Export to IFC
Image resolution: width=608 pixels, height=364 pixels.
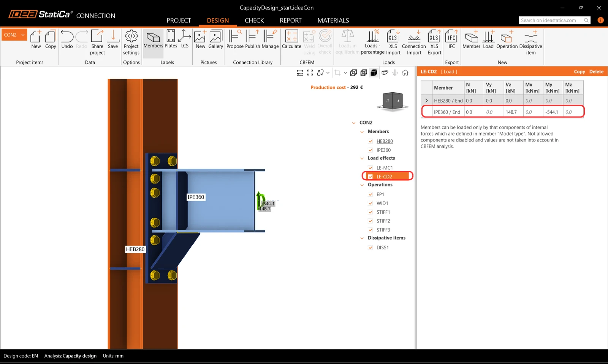pos(451,39)
